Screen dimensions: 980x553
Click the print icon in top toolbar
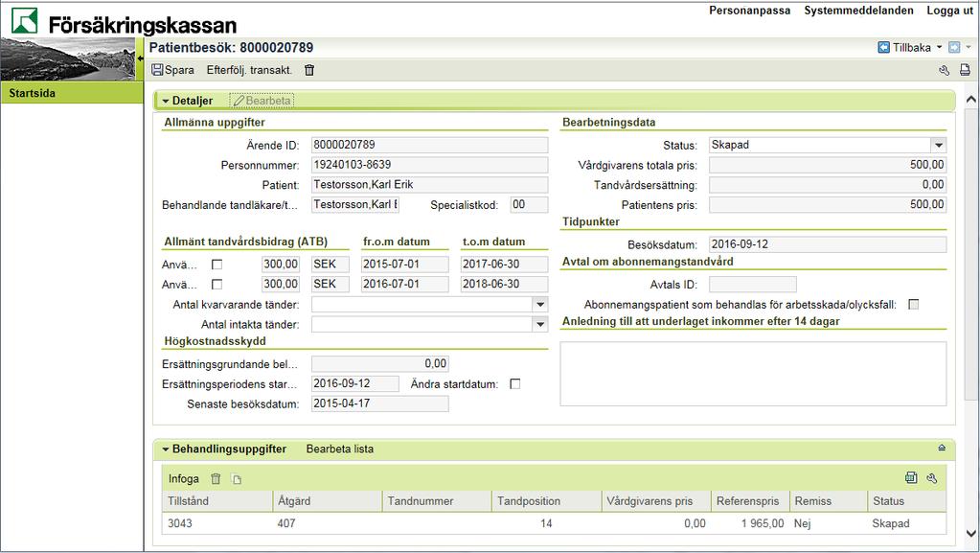pos(965,70)
